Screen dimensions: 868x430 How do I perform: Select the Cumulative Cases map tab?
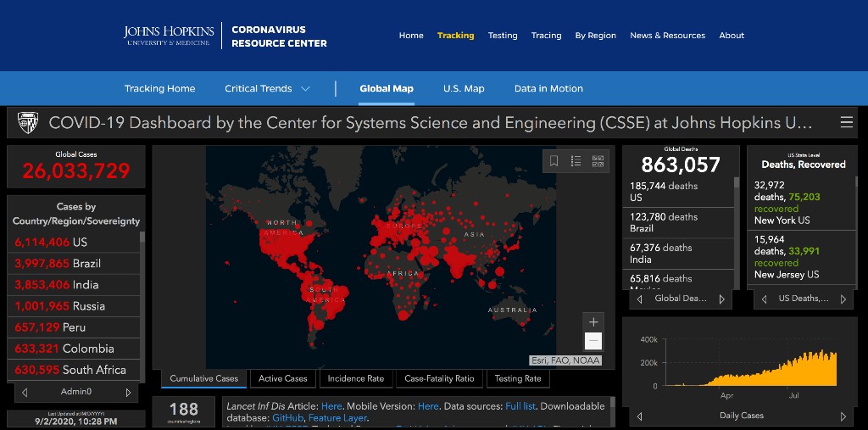(204, 379)
